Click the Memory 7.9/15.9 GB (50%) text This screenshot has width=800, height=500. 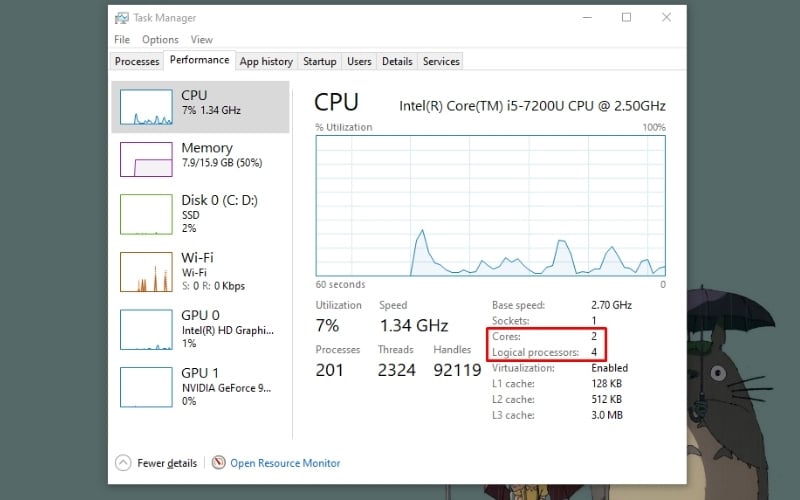coord(222,163)
